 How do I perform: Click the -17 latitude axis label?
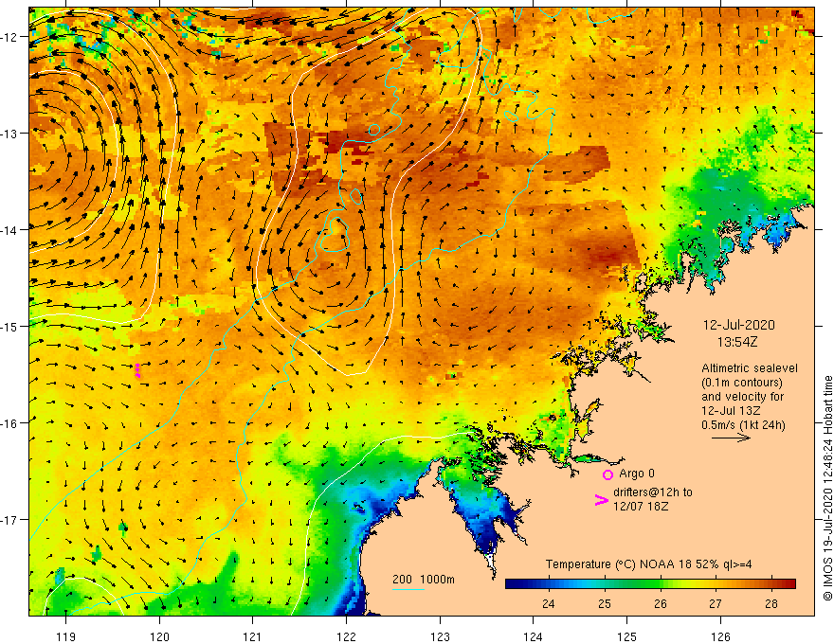coord(10,519)
